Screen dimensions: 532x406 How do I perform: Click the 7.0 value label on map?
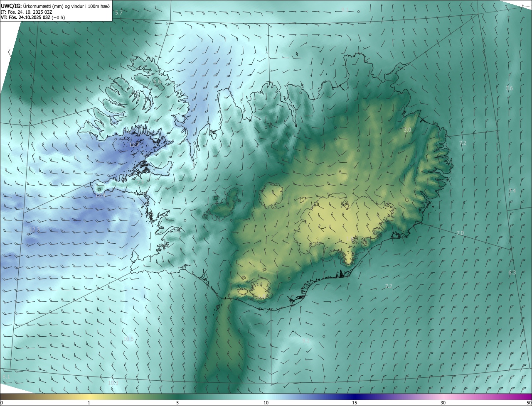[x=460, y=233]
